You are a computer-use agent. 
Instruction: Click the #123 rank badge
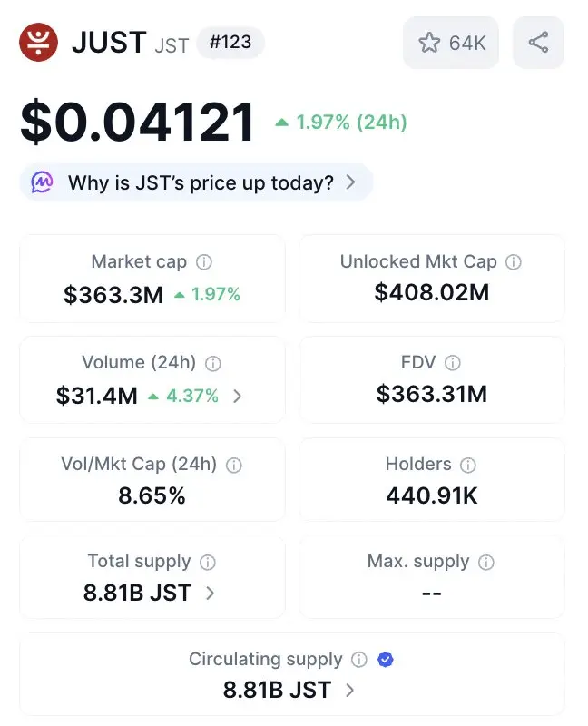coord(230,42)
